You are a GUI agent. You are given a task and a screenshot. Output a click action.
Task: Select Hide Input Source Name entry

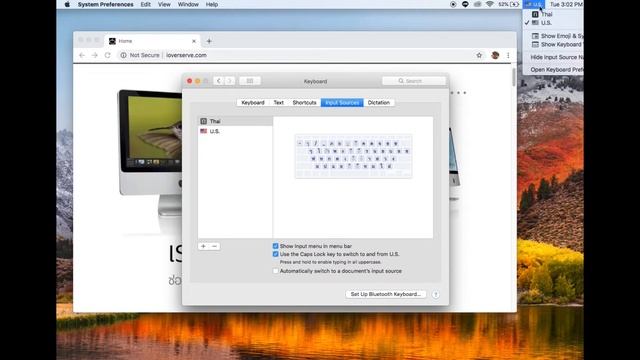tap(553, 58)
